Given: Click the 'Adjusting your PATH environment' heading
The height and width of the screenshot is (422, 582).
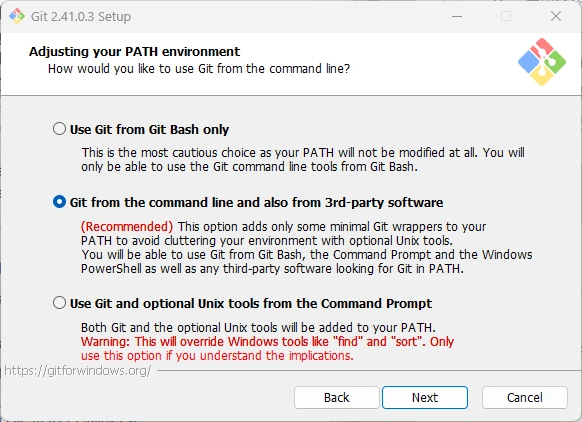Looking at the screenshot, I should click(134, 52).
